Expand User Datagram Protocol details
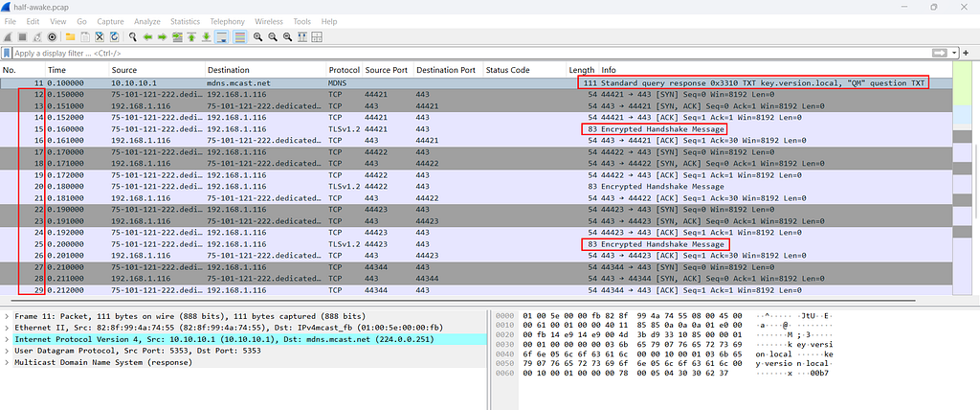This screenshot has width=980, height=410. tap(7, 351)
